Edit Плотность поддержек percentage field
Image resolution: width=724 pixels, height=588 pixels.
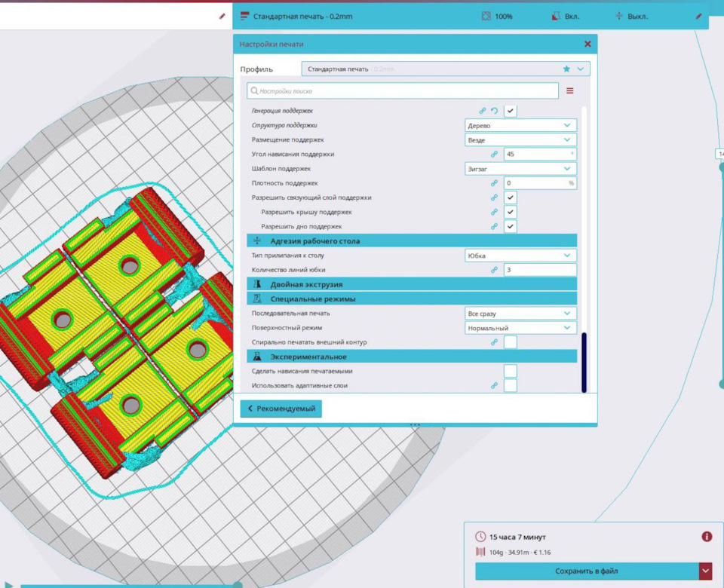tap(540, 183)
